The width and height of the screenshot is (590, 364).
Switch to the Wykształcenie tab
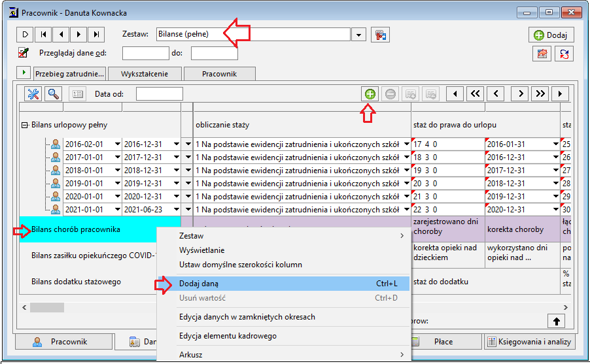point(145,74)
